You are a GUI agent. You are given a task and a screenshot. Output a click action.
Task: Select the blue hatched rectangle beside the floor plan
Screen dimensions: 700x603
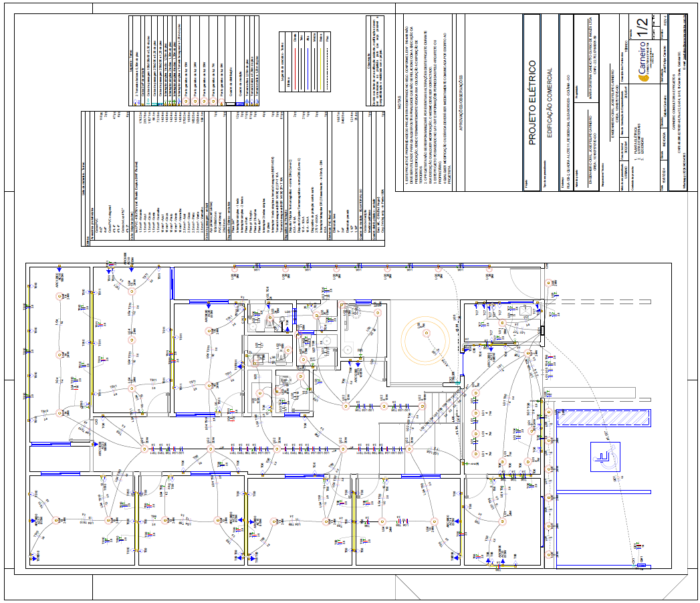pyautogui.click(x=603, y=418)
